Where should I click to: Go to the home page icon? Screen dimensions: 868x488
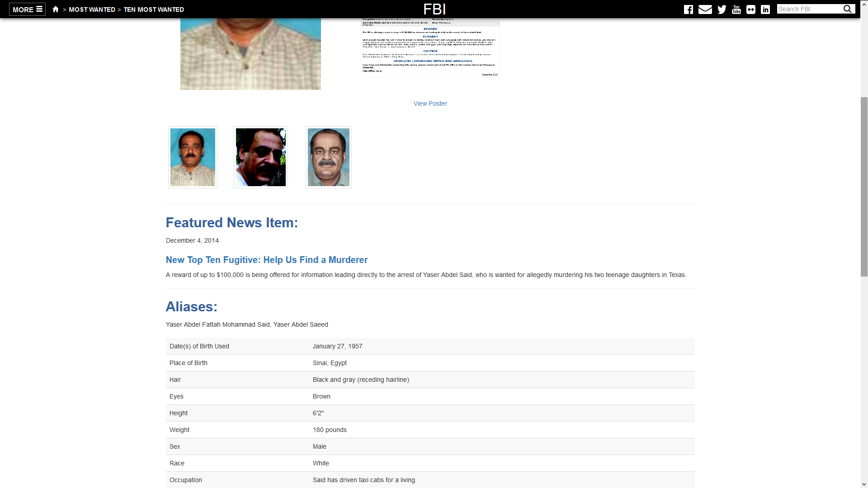(56, 9)
